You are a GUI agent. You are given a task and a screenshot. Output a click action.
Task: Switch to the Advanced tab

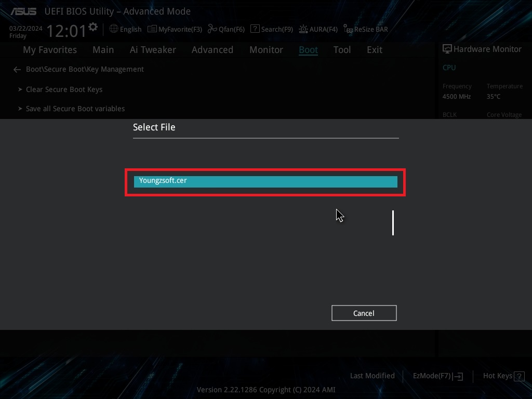pyautogui.click(x=212, y=50)
